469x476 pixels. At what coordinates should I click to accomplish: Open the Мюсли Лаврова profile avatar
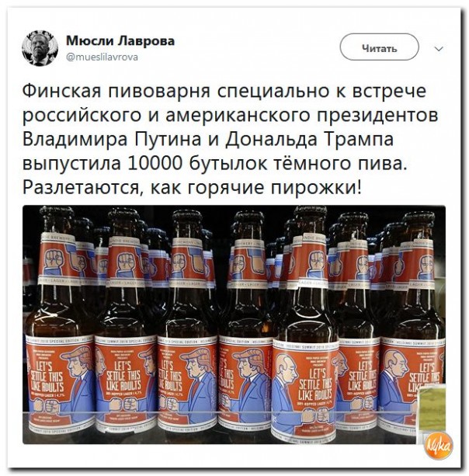point(40,47)
